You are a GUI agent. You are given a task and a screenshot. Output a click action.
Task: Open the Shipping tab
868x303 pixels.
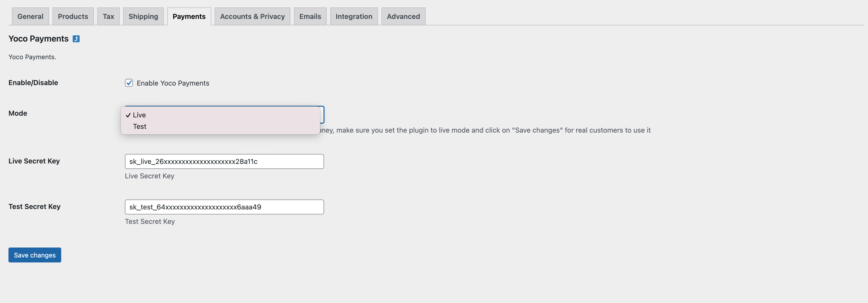(143, 16)
